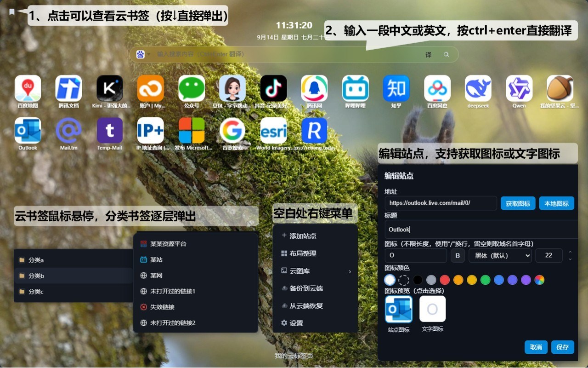The image size is (588, 368).
Task: Decrease font size with the down arrow
Action: 570,259
